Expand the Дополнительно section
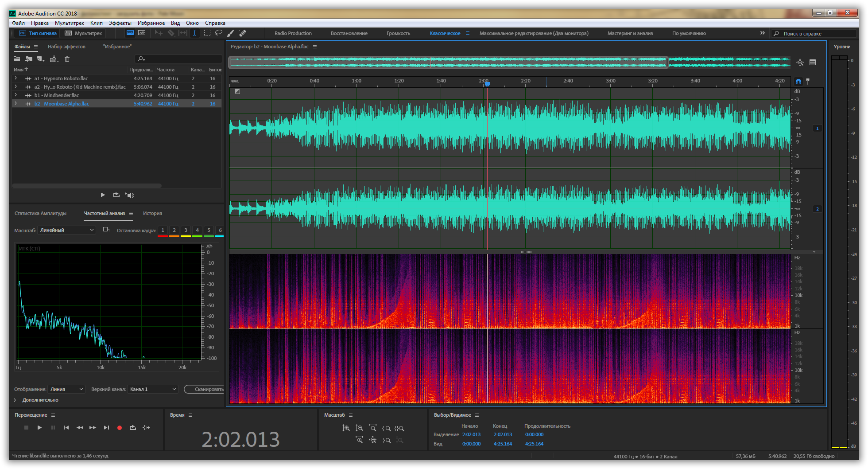The height and width of the screenshot is (469, 868). pos(15,400)
